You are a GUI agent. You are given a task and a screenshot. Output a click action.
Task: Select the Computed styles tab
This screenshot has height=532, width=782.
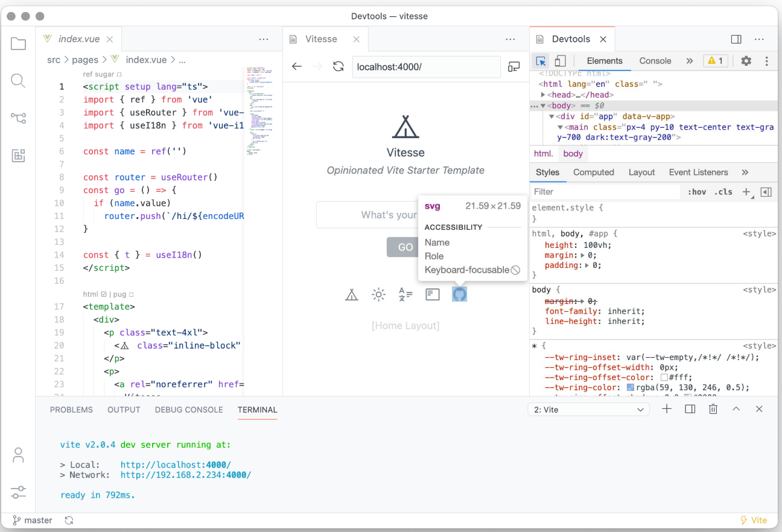click(x=594, y=172)
